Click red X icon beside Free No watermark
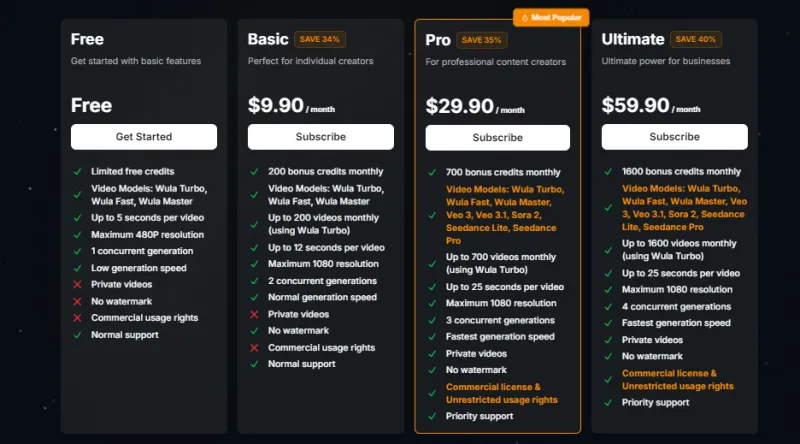The height and width of the screenshot is (444, 800). [x=77, y=301]
